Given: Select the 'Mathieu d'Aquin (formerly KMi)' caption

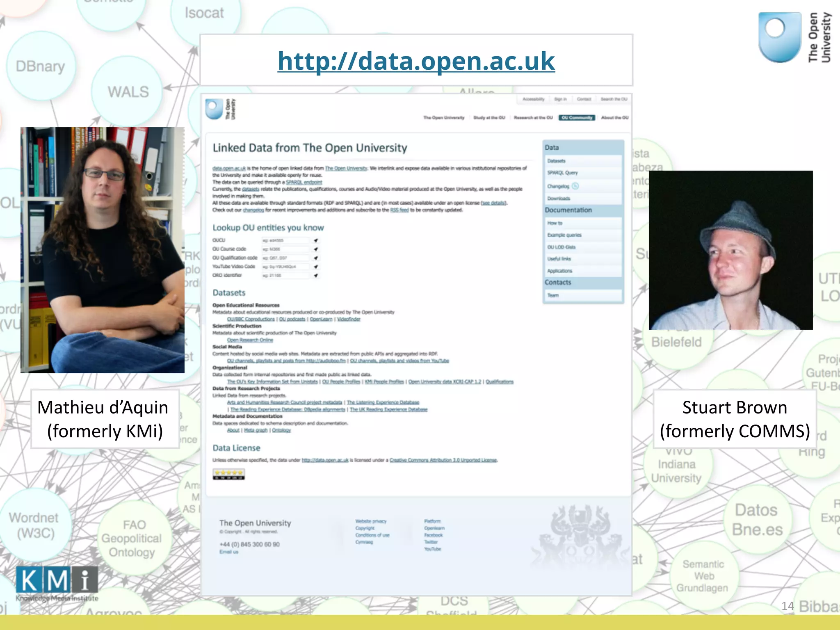Looking at the screenshot, I should coord(105,419).
